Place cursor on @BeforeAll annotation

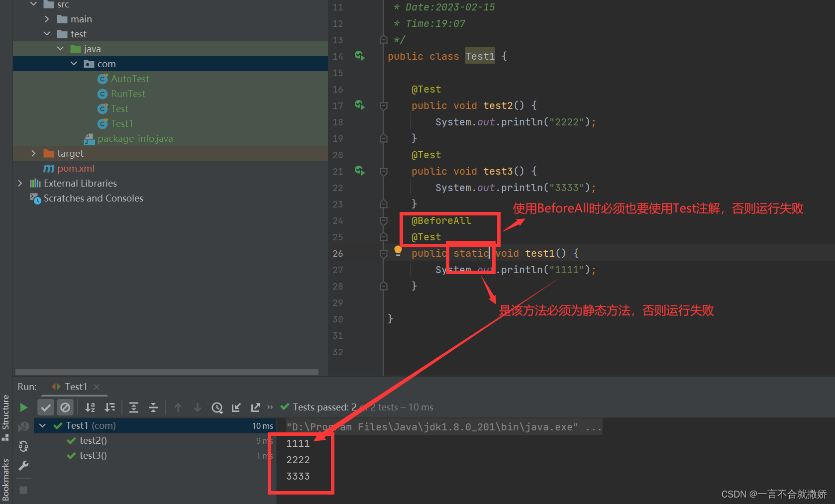[441, 220]
